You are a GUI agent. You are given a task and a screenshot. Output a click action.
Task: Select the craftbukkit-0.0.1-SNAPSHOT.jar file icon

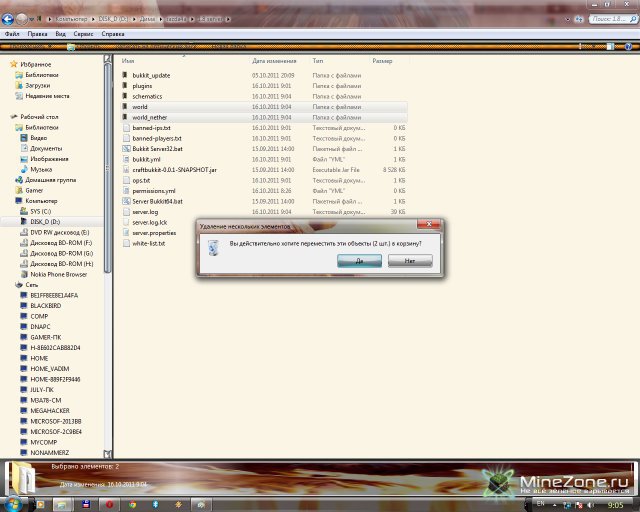(x=125, y=169)
